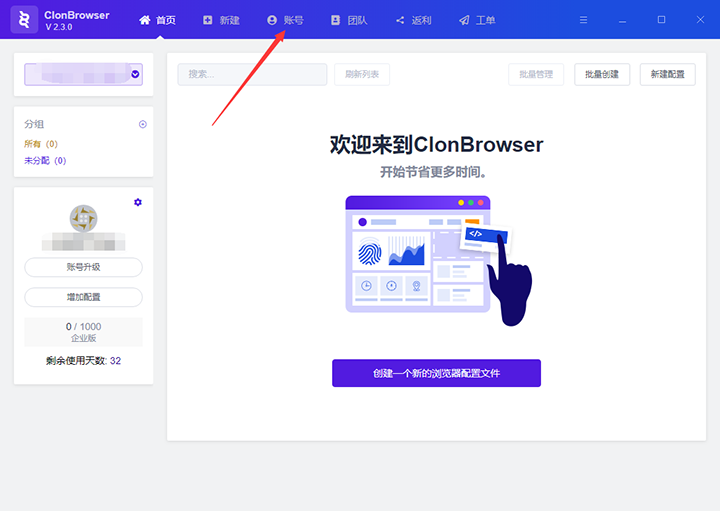Viewport: 720px width, 511px height.
Task: Go to the 返利 rebate tab
Action: coord(413,20)
